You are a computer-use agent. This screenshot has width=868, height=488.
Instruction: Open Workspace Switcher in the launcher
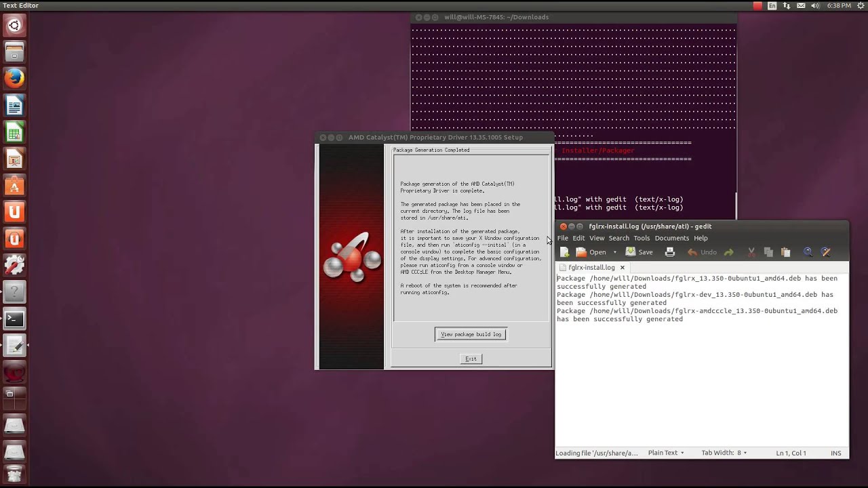(14, 399)
